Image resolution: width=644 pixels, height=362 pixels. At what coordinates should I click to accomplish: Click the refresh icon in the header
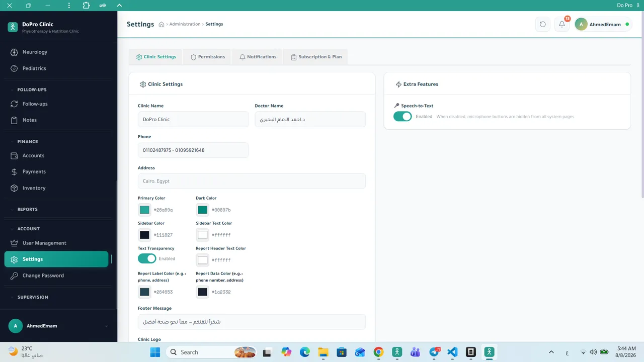click(542, 24)
